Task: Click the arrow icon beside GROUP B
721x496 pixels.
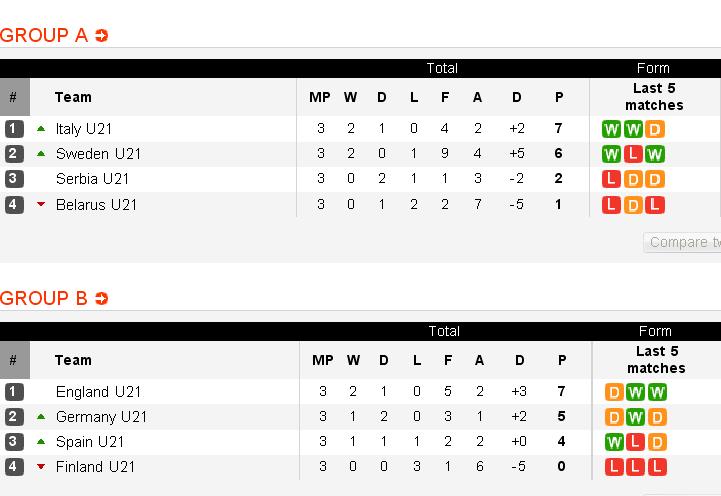Action: point(101,298)
